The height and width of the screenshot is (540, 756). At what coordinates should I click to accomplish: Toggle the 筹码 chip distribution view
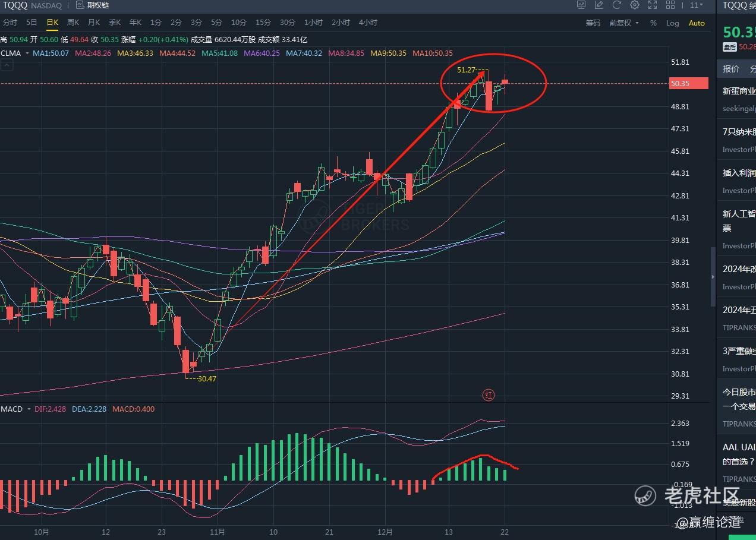593,23
